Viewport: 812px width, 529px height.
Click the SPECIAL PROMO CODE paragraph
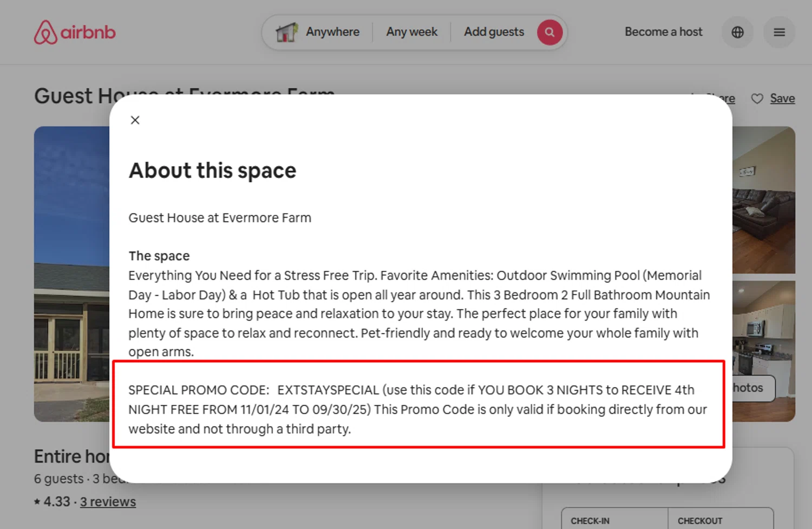[x=418, y=409]
